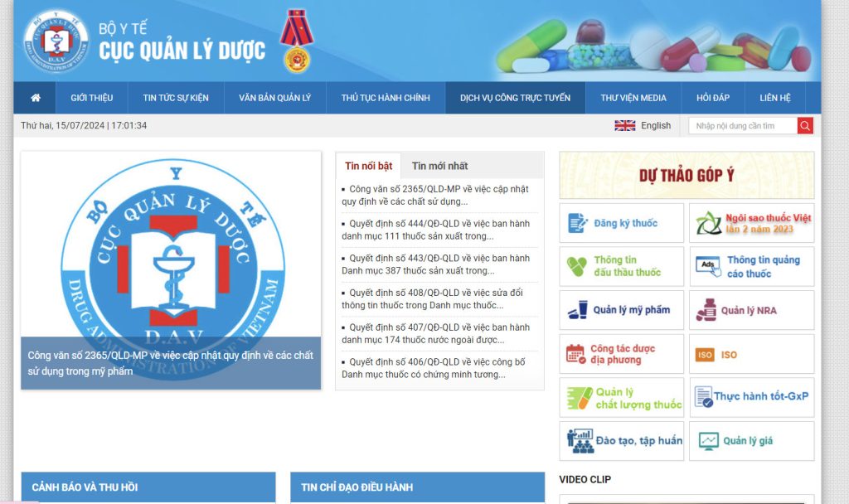Click the UK flag icon
This screenshot has width=849, height=504.
625,126
